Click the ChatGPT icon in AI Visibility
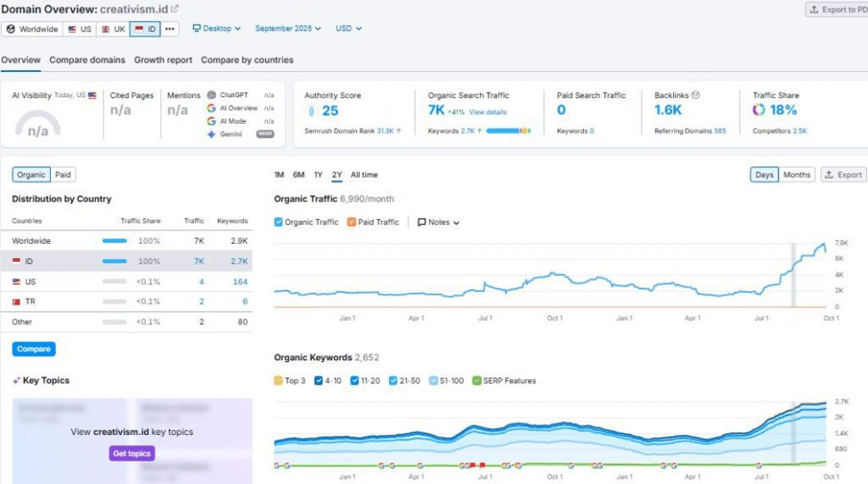The width and height of the screenshot is (868, 484). click(x=211, y=95)
